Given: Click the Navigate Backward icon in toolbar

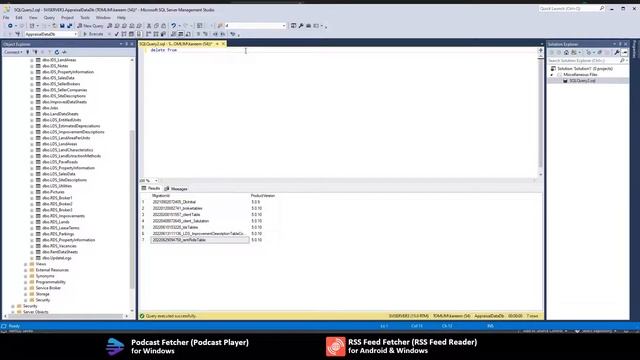Looking at the screenshot, I should coord(10,26).
